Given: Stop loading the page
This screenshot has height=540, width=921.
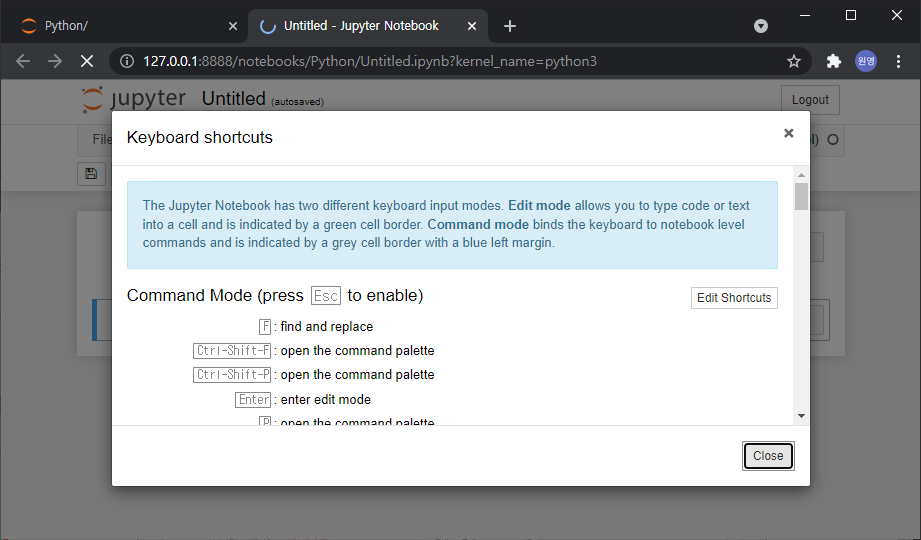Looking at the screenshot, I should pos(86,61).
